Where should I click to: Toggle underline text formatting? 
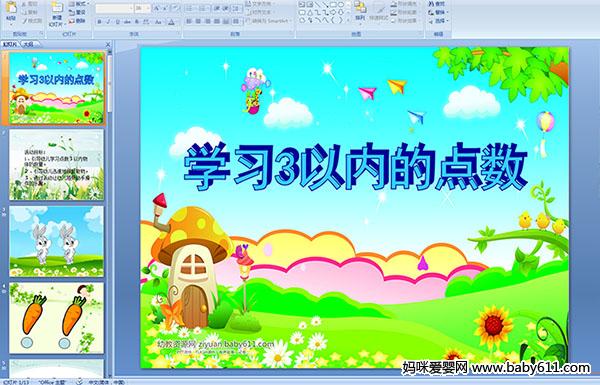(x=117, y=22)
